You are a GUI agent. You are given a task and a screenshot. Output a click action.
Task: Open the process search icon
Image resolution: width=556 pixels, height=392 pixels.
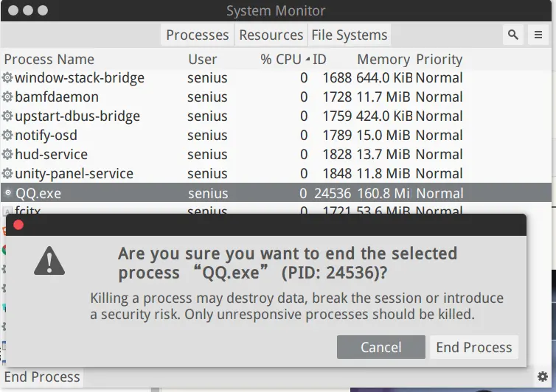tap(513, 35)
